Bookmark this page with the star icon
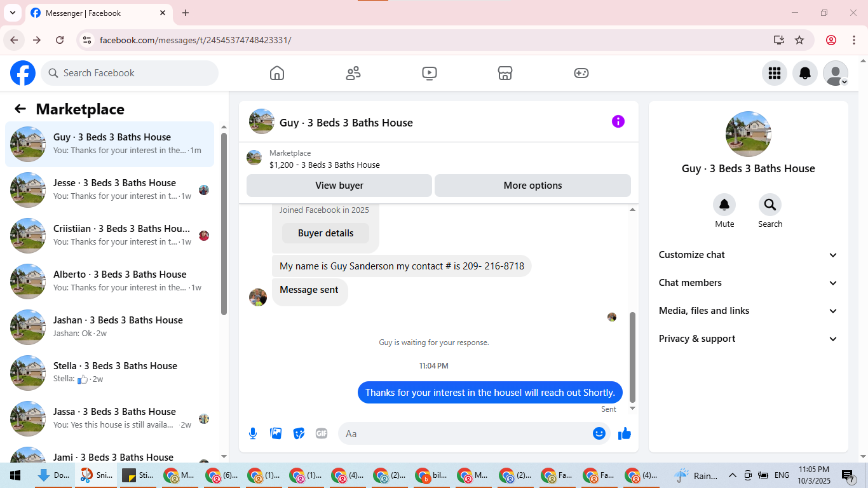The width and height of the screenshot is (868, 488). (x=799, y=40)
